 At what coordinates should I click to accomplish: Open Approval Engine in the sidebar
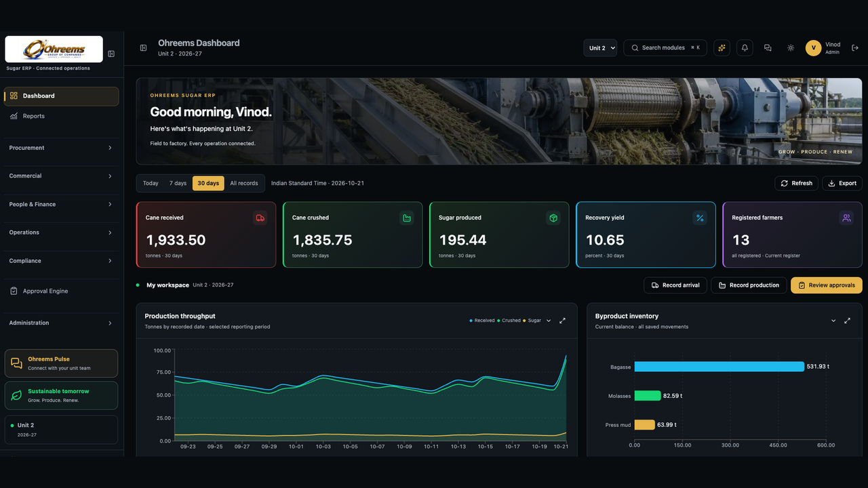tap(61, 291)
